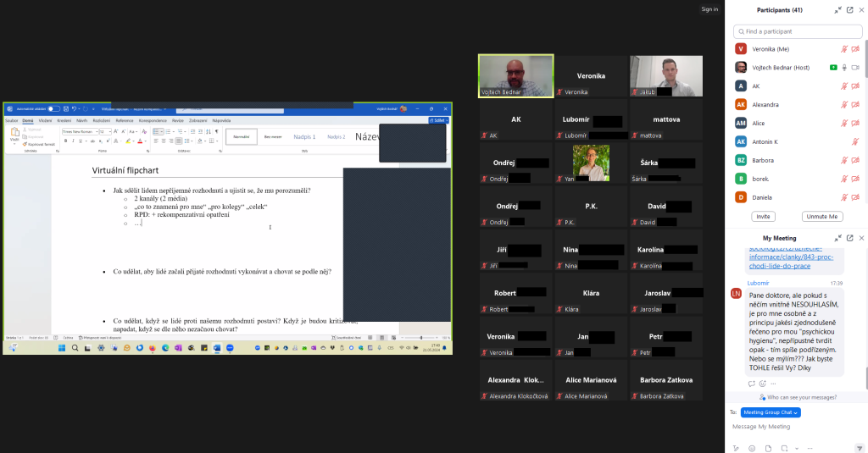This screenshot has width=868, height=453.
Task: Open more options for Lubomír's message
Action: tap(773, 384)
